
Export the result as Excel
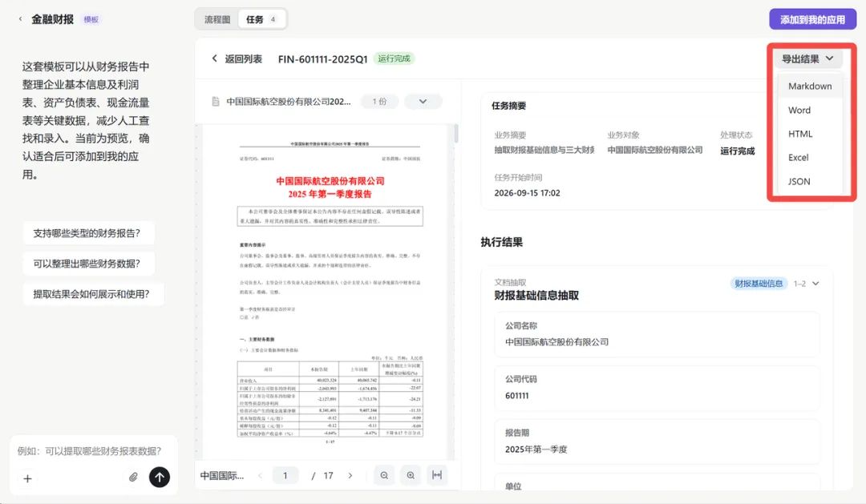pyautogui.click(x=810, y=157)
